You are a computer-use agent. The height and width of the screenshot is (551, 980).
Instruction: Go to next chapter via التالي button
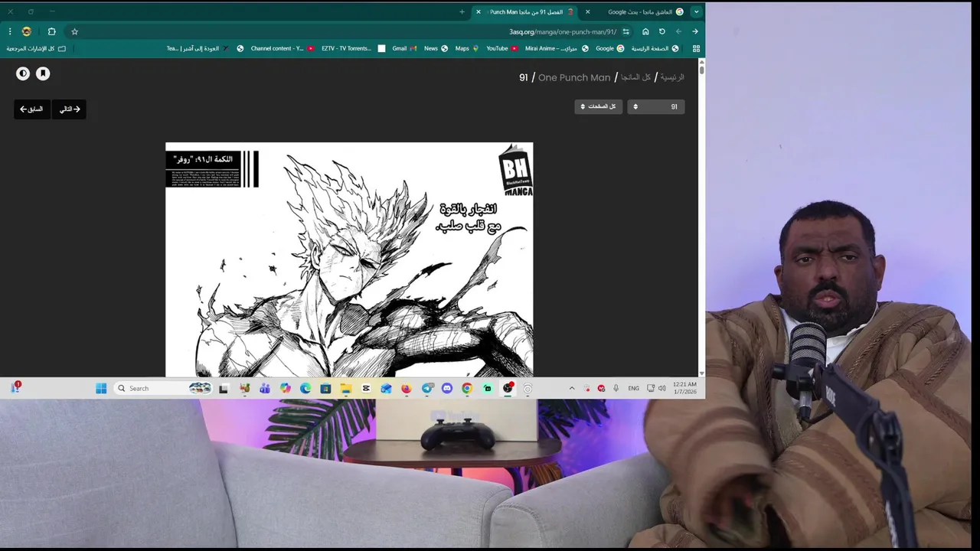(x=70, y=109)
